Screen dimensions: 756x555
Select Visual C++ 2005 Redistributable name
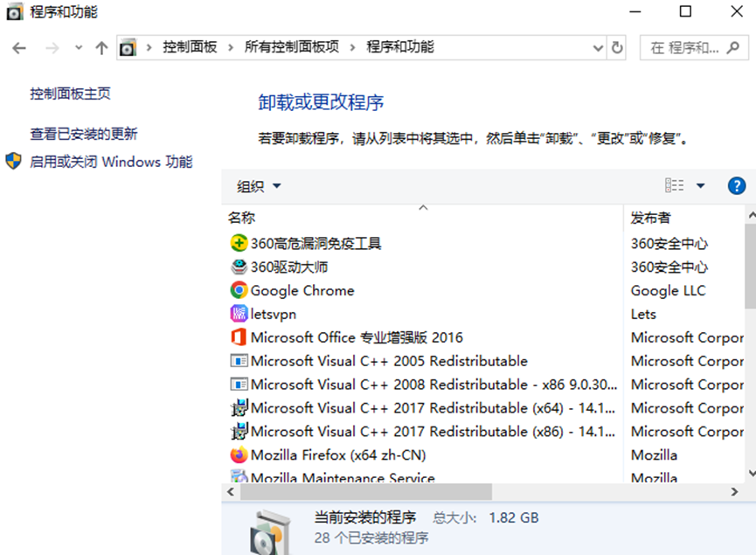389,361
